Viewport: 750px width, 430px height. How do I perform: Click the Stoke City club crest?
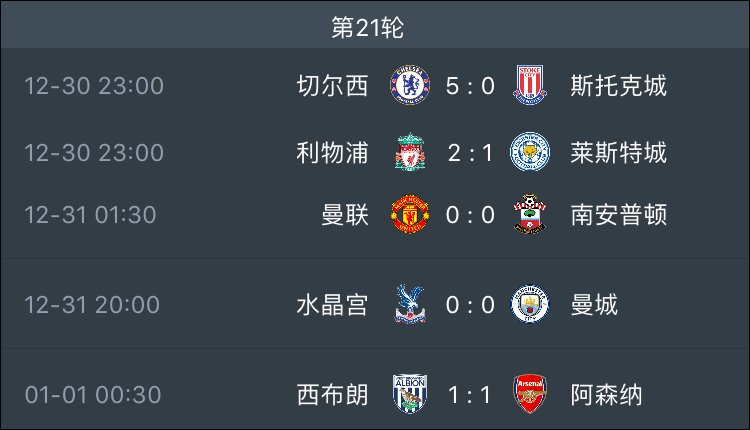click(530, 86)
